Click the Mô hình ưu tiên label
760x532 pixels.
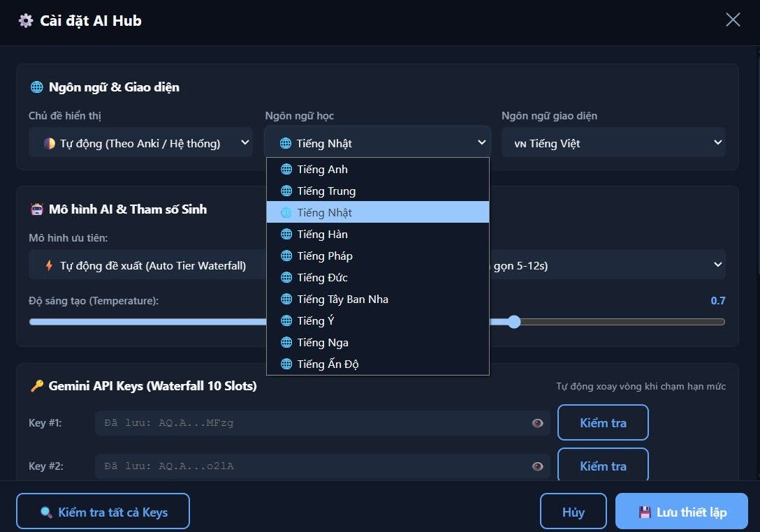click(x=68, y=238)
